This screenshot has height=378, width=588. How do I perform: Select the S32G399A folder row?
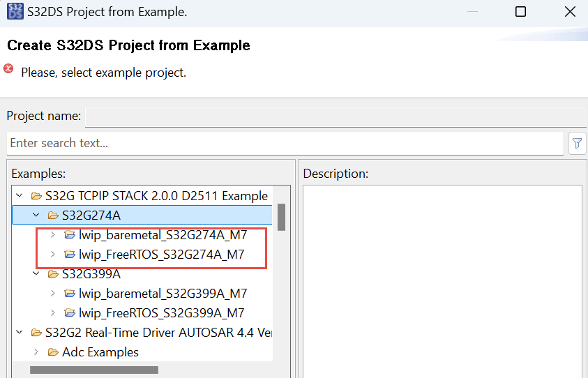(91, 274)
